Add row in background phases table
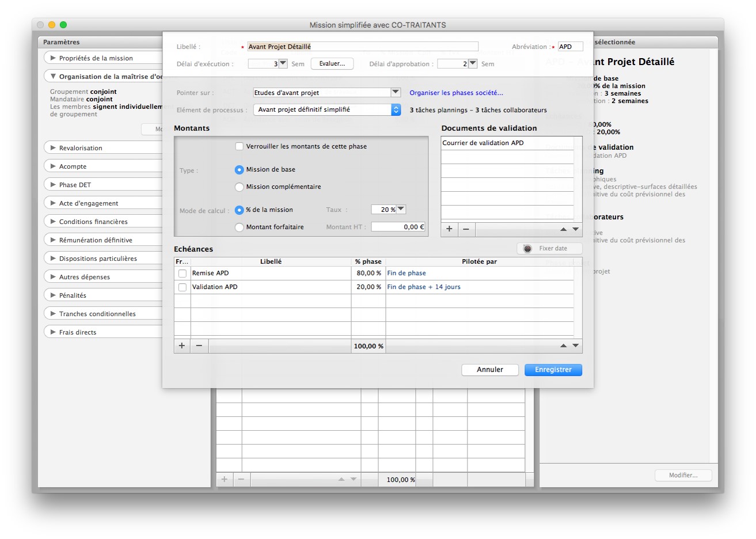Viewport: 756px width, 539px height. coord(225,479)
